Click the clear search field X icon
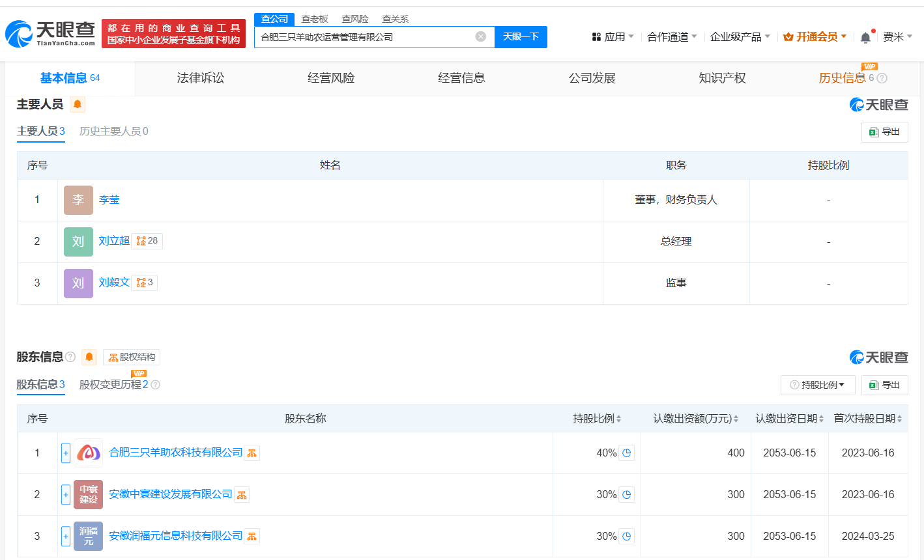924x560 pixels. [481, 36]
